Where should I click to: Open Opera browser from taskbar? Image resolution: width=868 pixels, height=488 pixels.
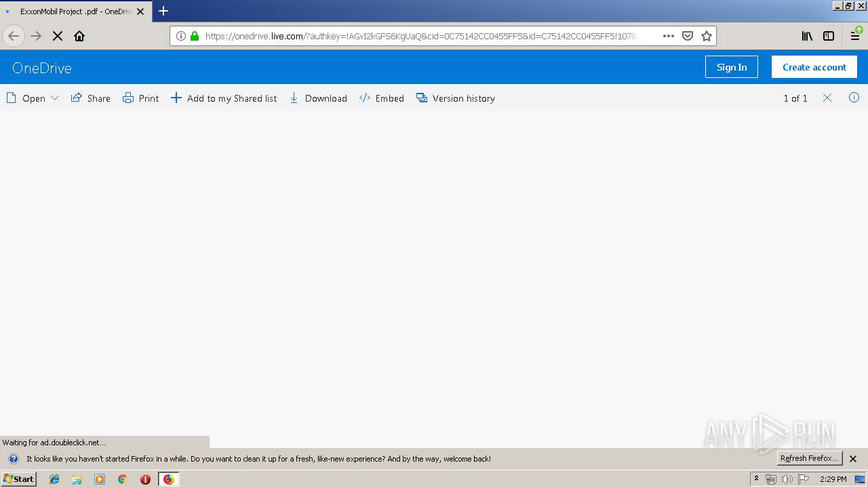145,479
